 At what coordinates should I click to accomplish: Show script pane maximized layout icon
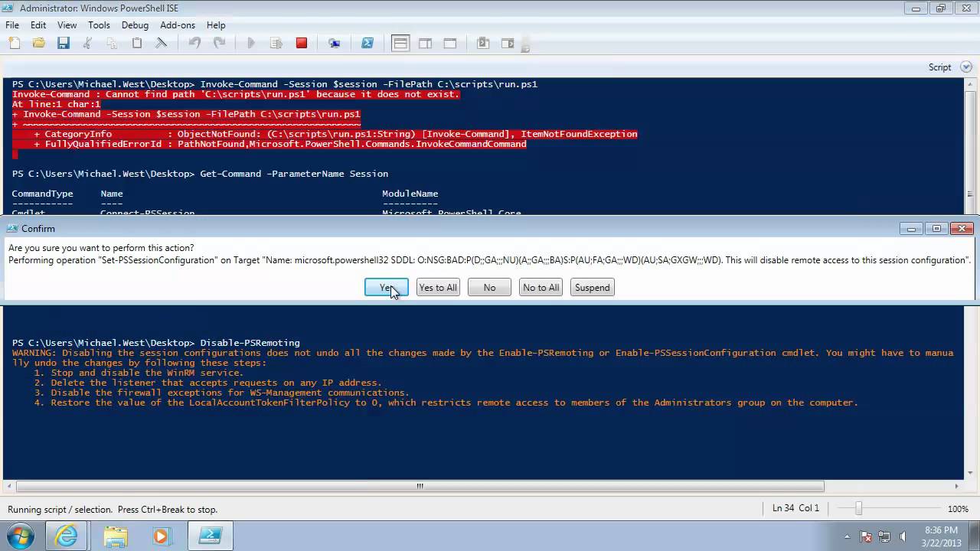[x=450, y=44]
